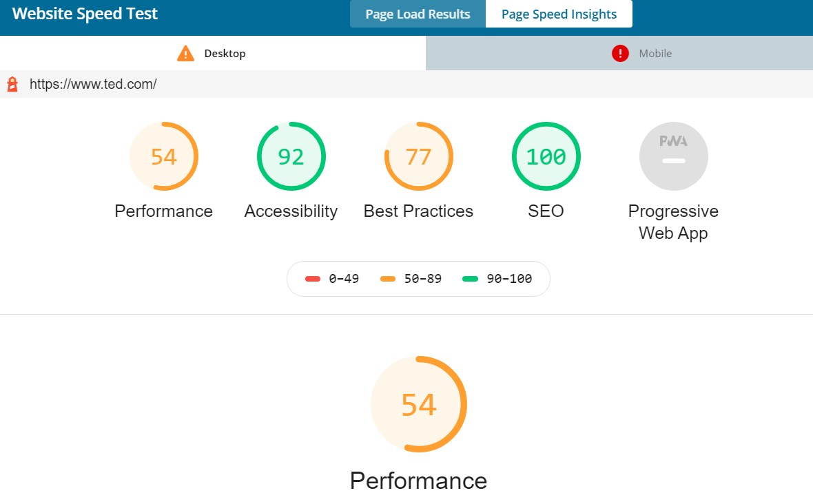Screen dimensions: 813x504
Task: Click the 0-49 legend range text
Action: (x=344, y=279)
